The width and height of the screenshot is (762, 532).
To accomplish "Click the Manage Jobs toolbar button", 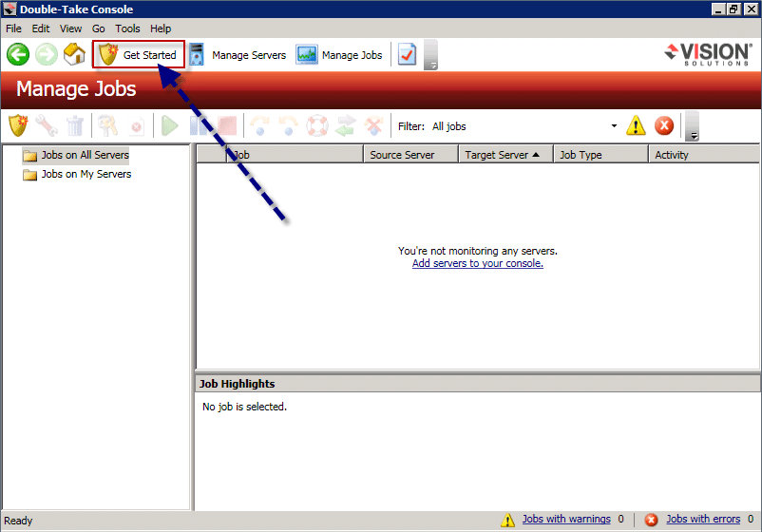I will [x=340, y=55].
